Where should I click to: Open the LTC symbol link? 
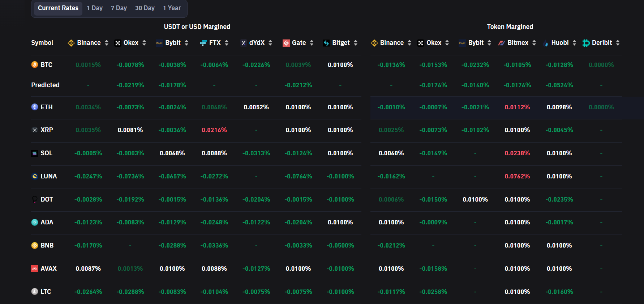[x=46, y=292]
